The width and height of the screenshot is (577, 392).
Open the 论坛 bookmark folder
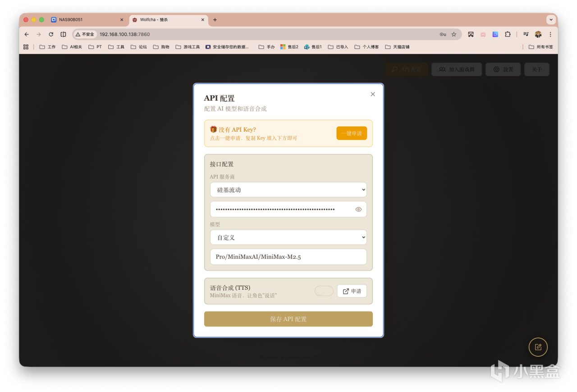click(x=139, y=47)
